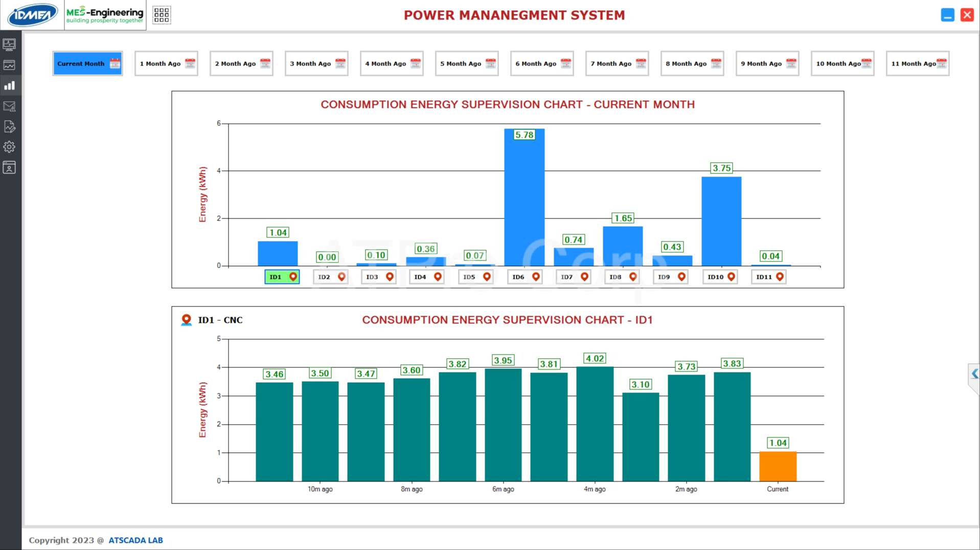The width and height of the screenshot is (980, 550).
Task: Click the grid menu icon beside logo
Action: (x=161, y=15)
